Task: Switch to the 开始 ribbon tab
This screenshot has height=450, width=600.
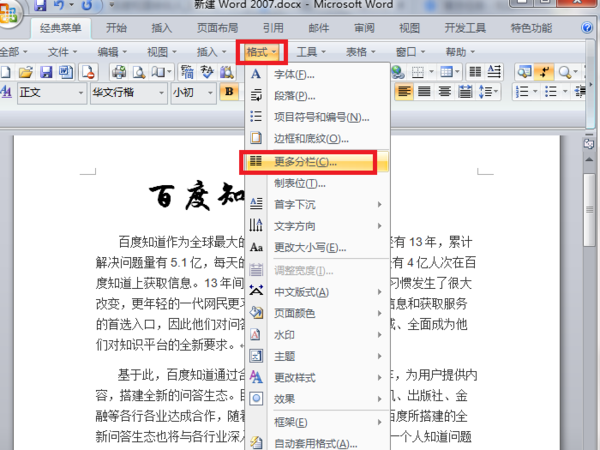Action: tap(116, 28)
